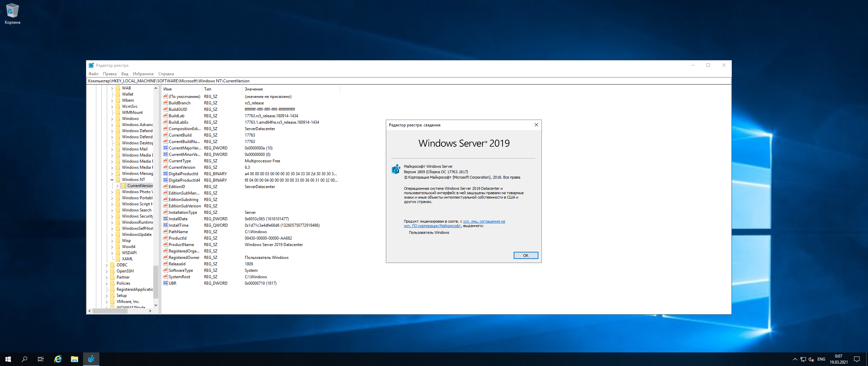Open the Справка menu
868x366 pixels.
166,74
